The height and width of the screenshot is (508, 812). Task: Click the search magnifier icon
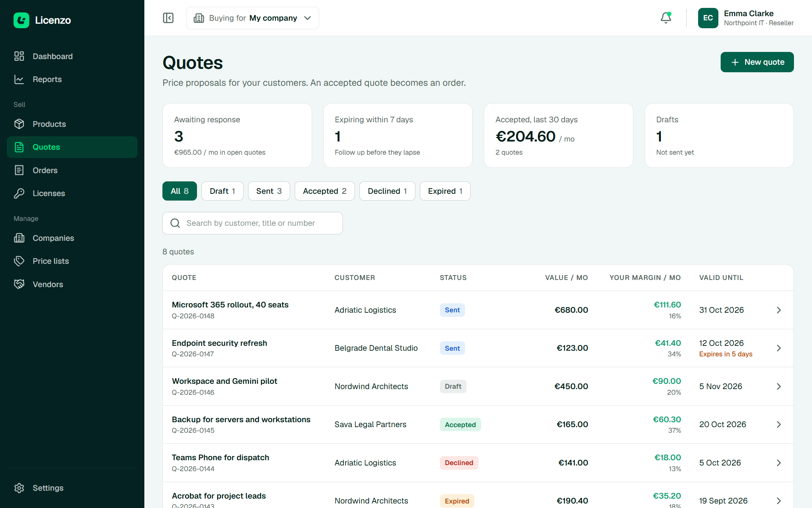[175, 223]
